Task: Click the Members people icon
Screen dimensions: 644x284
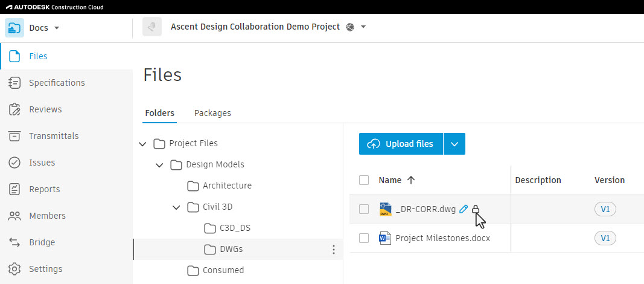Action: [14, 216]
